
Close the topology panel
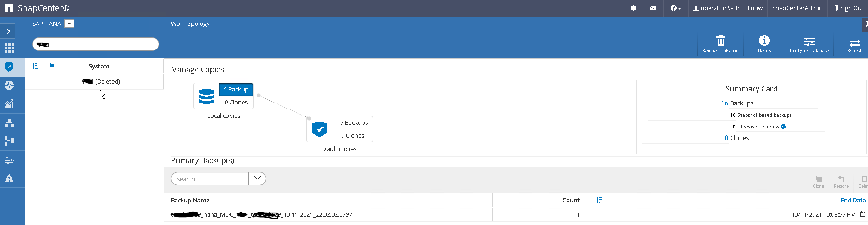pos(866,24)
